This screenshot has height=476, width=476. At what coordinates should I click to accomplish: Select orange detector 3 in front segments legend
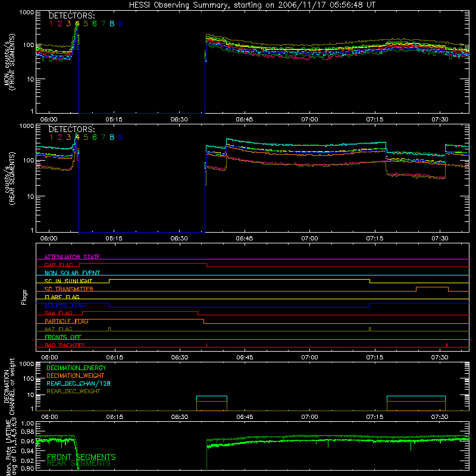click(68, 24)
